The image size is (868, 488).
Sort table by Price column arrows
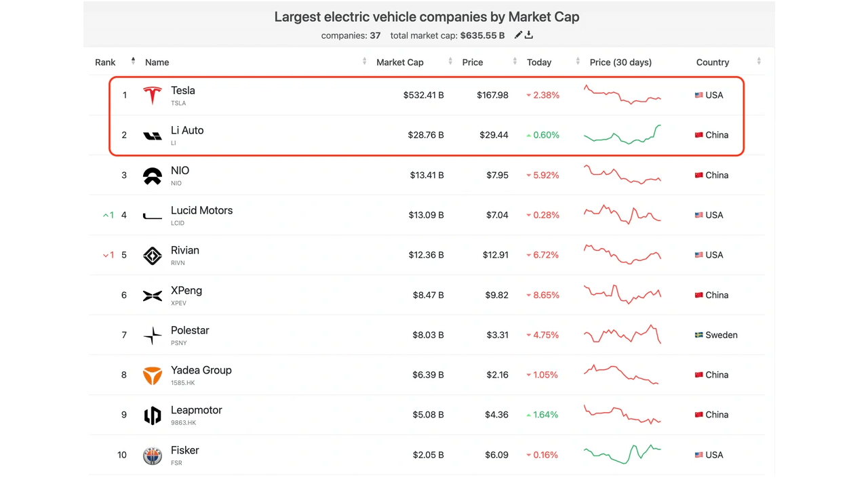click(513, 62)
